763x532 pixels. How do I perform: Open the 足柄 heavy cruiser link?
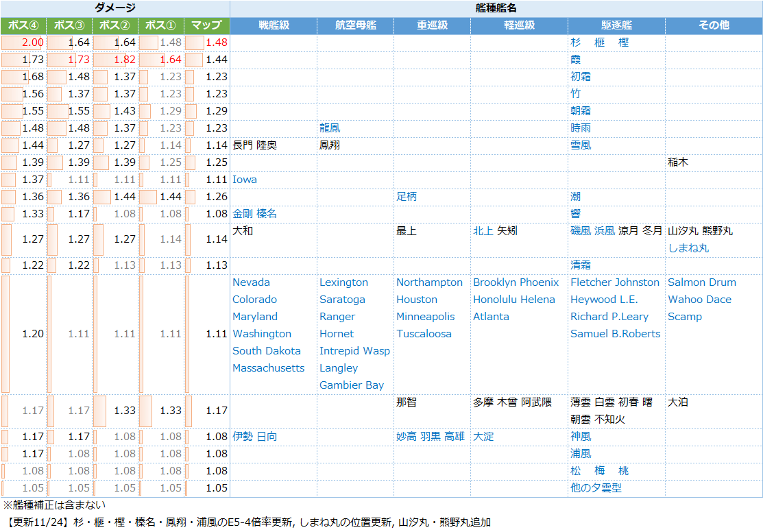(x=407, y=197)
